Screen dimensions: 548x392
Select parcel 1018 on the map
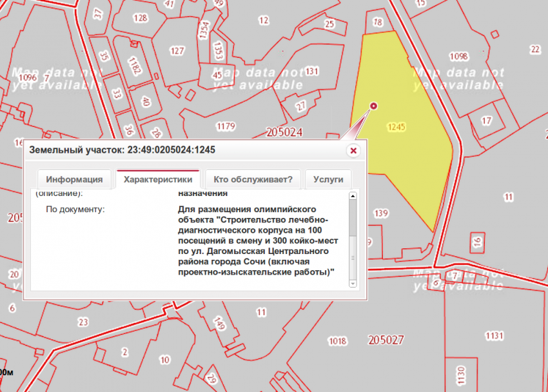pos(337,341)
